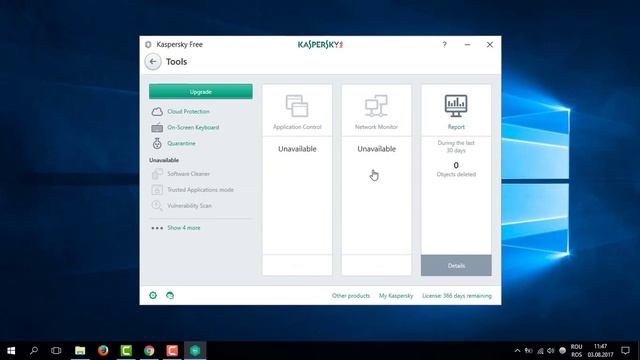Click the 0 objects deleted count
This screenshot has width=640, height=360.
click(x=456, y=165)
